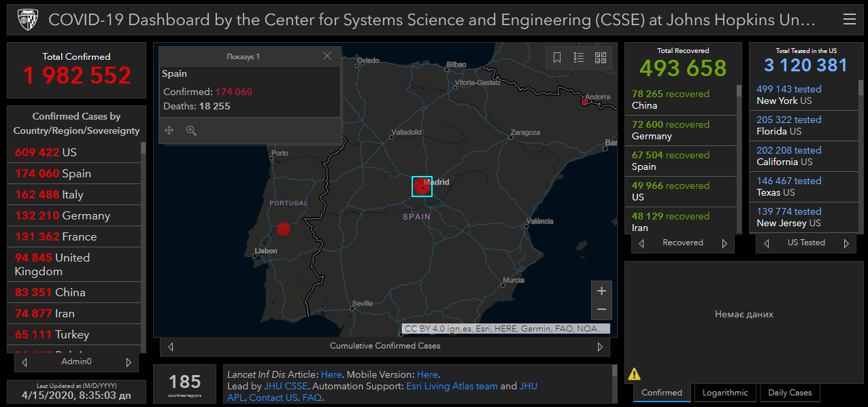
Task: Click the red Madrid case marker on map
Action: (x=422, y=186)
